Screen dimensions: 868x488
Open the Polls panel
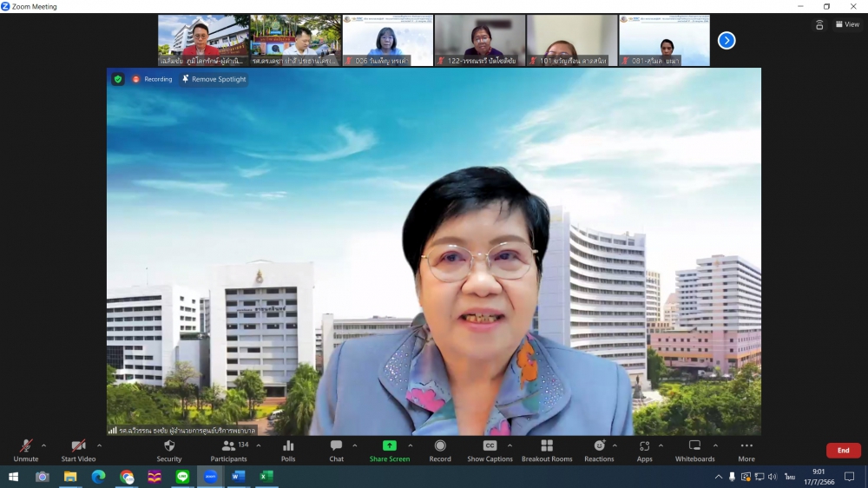288,450
